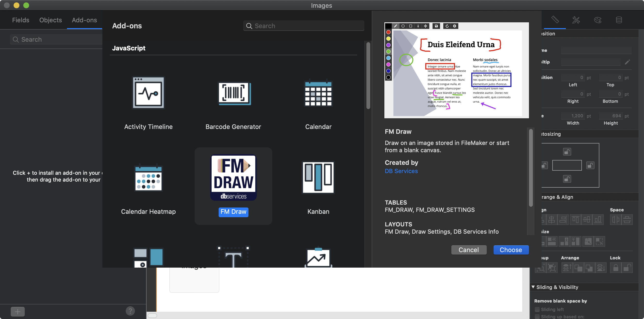Open the Styles inspector tools tab
The image size is (644, 319).
tap(576, 20)
